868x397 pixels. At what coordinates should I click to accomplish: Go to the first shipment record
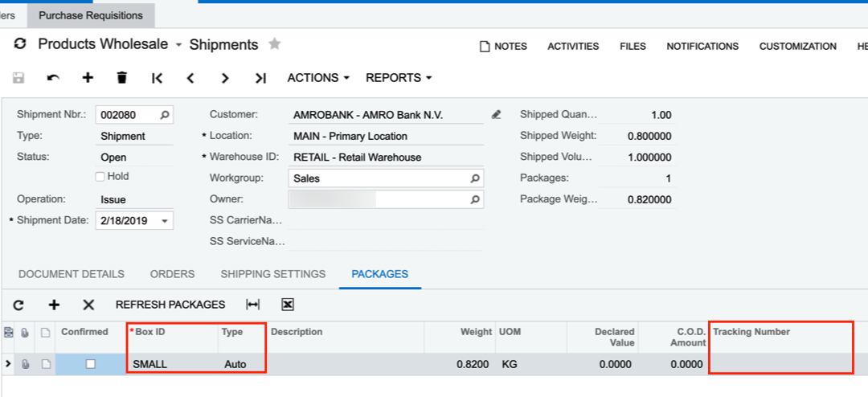point(157,78)
